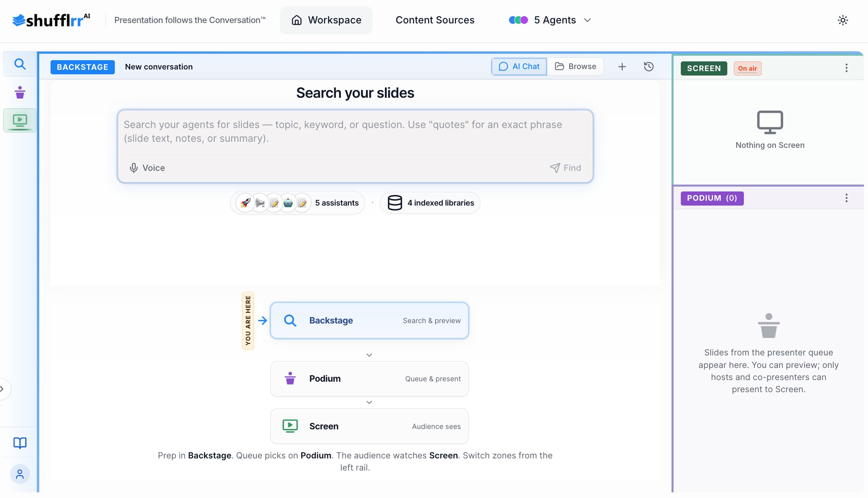Screen dimensions: 868x498
Task: Click the Find button
Action: tap(565, 168)
